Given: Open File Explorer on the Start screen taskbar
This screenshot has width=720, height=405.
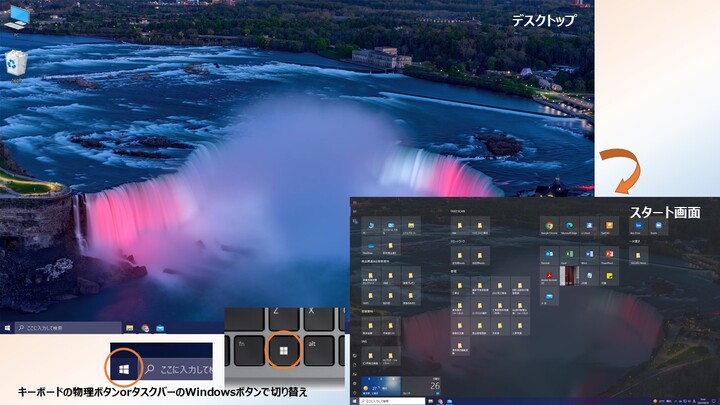Looking at the screenshot, I should tap(431, 401).
